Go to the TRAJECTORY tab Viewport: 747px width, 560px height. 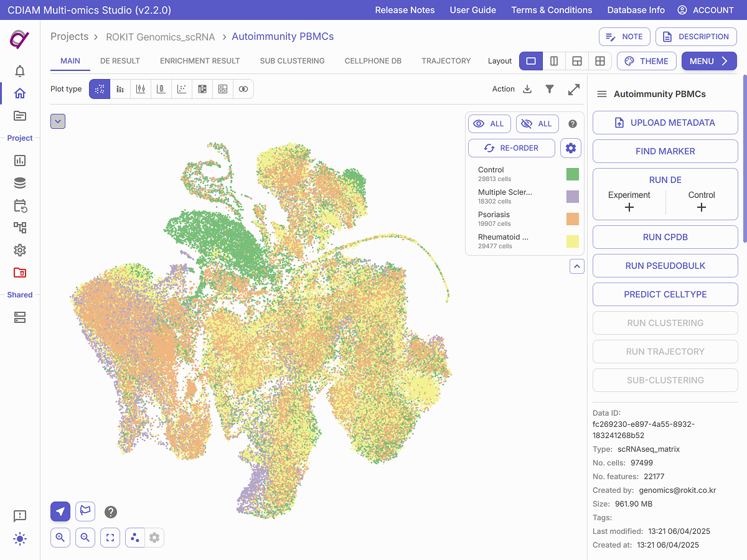446,61
